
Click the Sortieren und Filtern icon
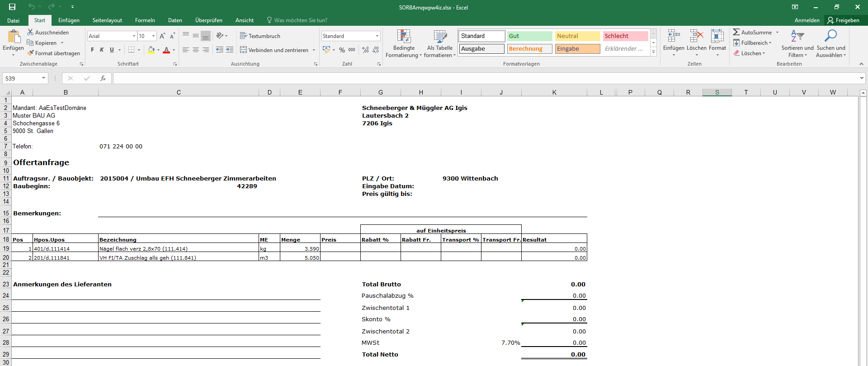(797, 36)
